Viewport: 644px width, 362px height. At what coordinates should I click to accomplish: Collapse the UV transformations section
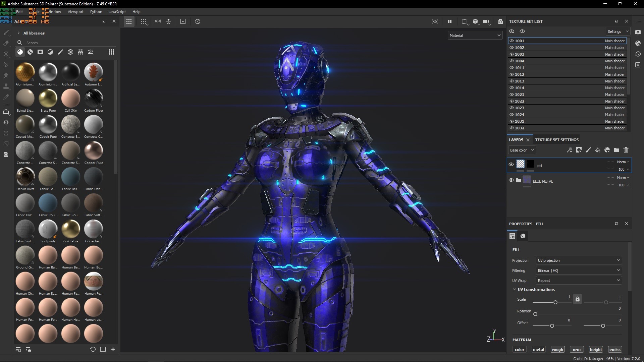515,289
